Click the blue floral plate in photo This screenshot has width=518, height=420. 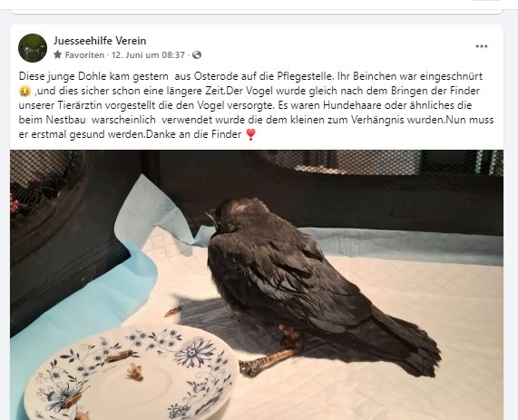tap(132, 373)
